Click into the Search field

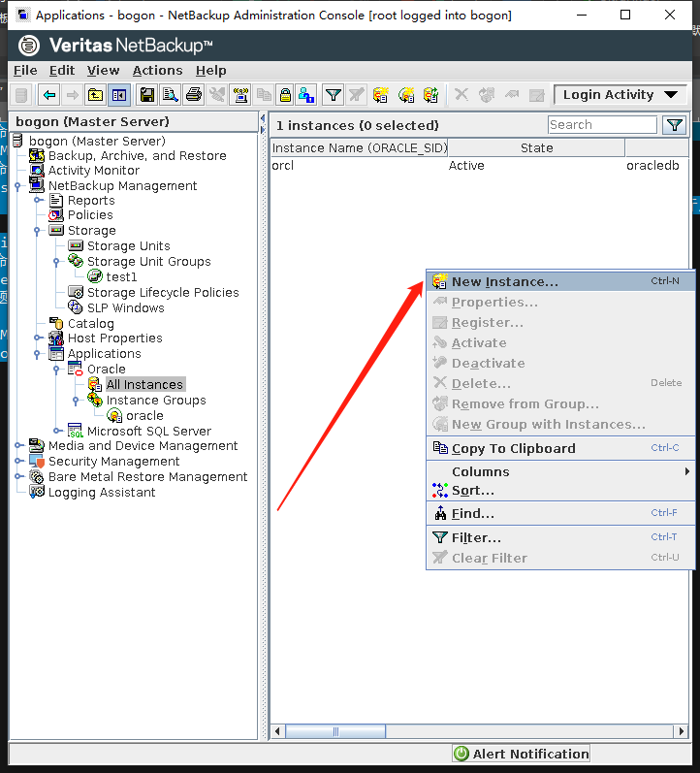(602, 125)
